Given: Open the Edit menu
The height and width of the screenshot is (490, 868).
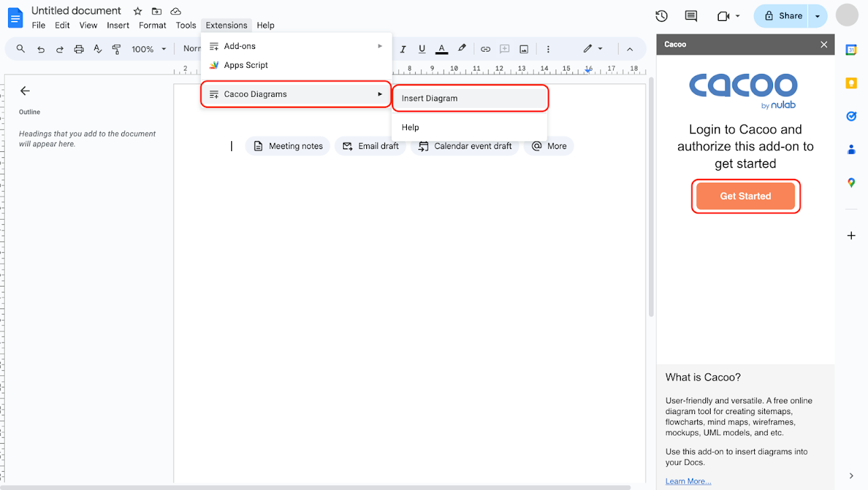Looking at the screenshot, I should pyautogui.click(x=62, y=25).
